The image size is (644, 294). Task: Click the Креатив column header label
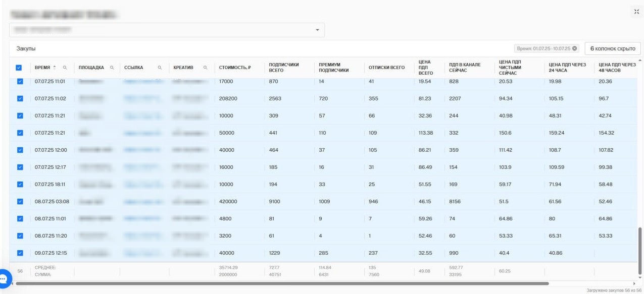tap(183, 68)
